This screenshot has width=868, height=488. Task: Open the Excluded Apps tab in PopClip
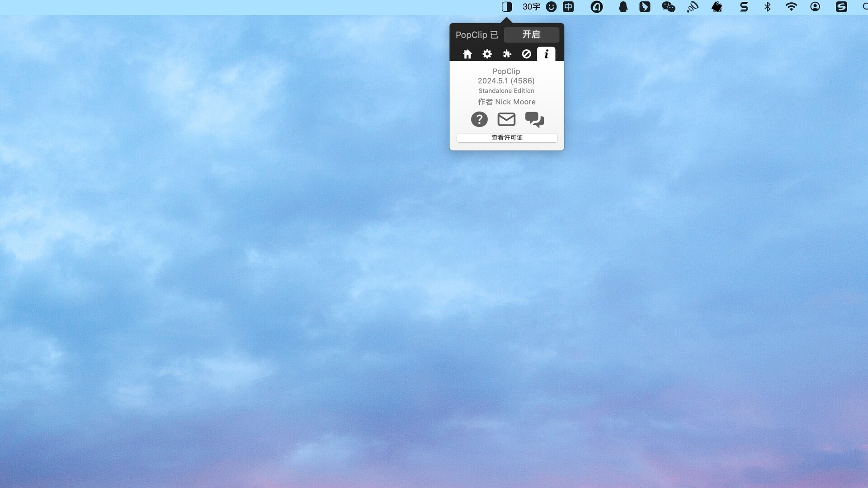[x=526, y=54]
